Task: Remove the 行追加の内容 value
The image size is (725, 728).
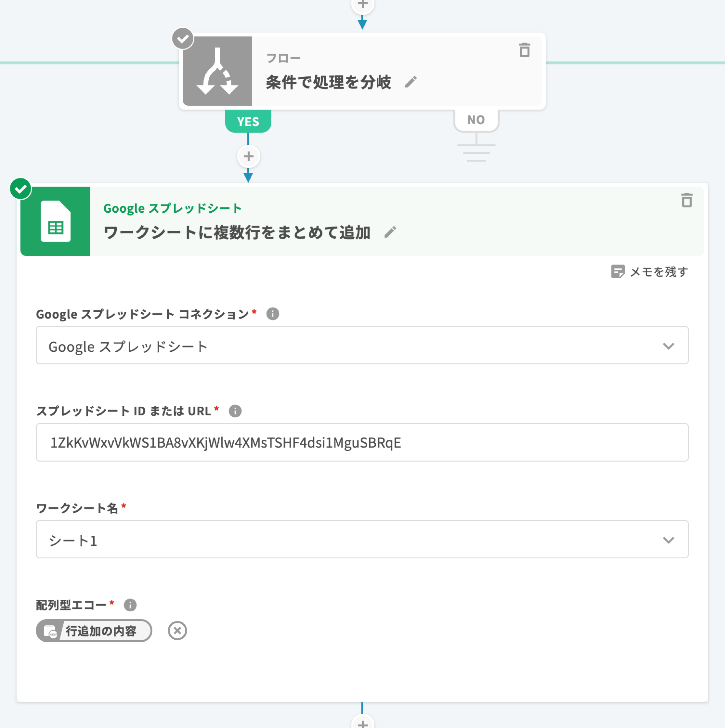Action: click(177, 630)
